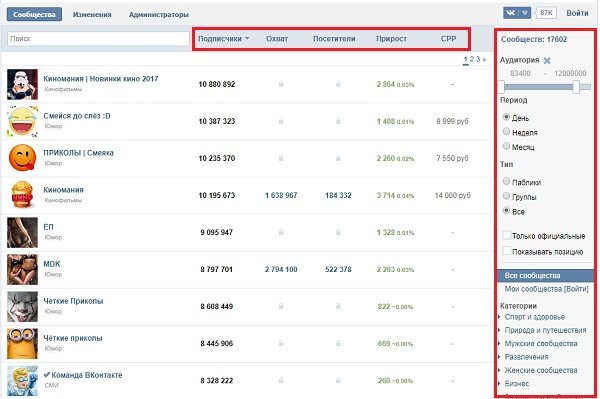Select the Неделя period radio button
Screen dimensions: 600x399
tap(506, 132)
